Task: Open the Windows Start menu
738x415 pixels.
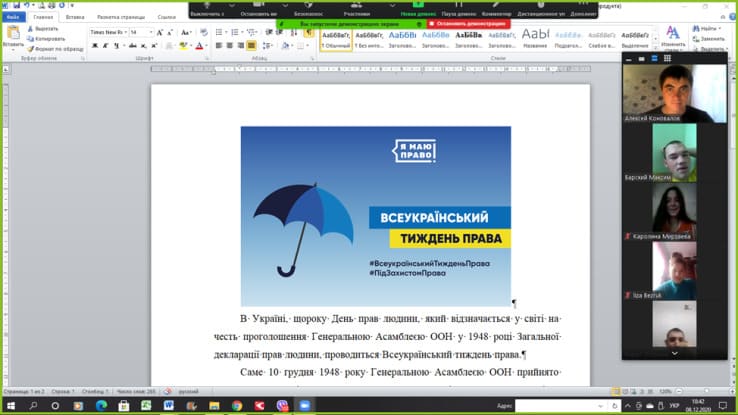Action: click(11, 406)
